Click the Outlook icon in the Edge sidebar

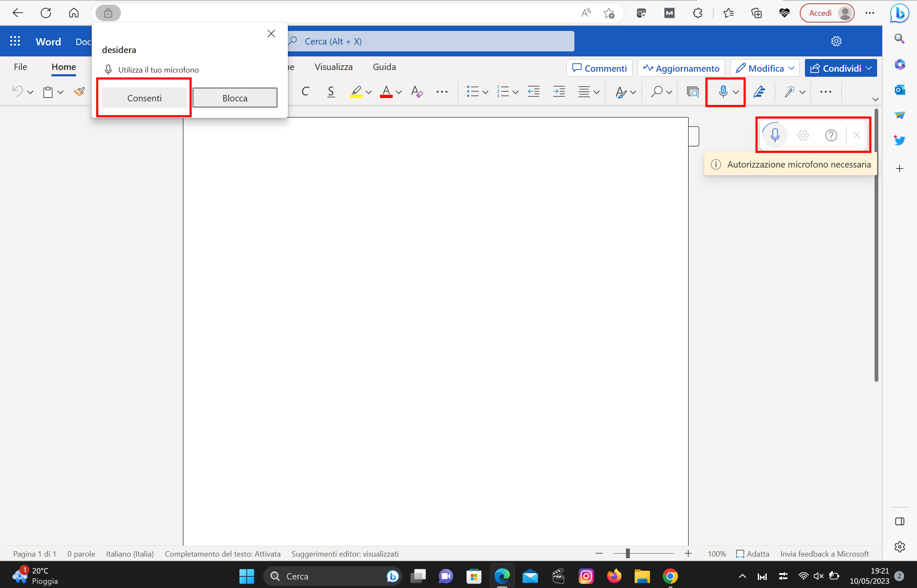[x=900, y=90]
